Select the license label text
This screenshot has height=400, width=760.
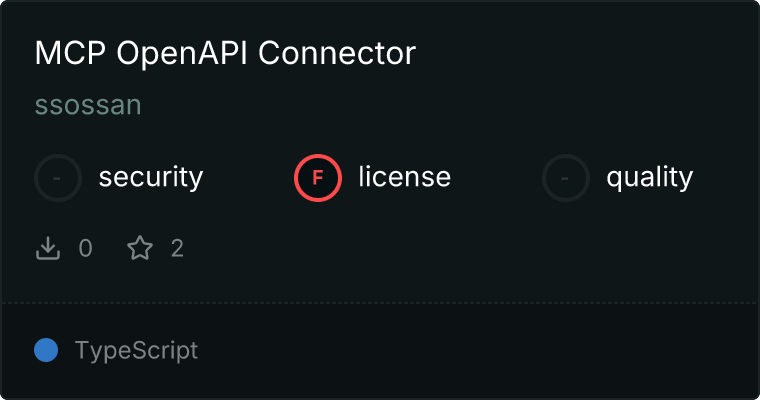point(404,178)
